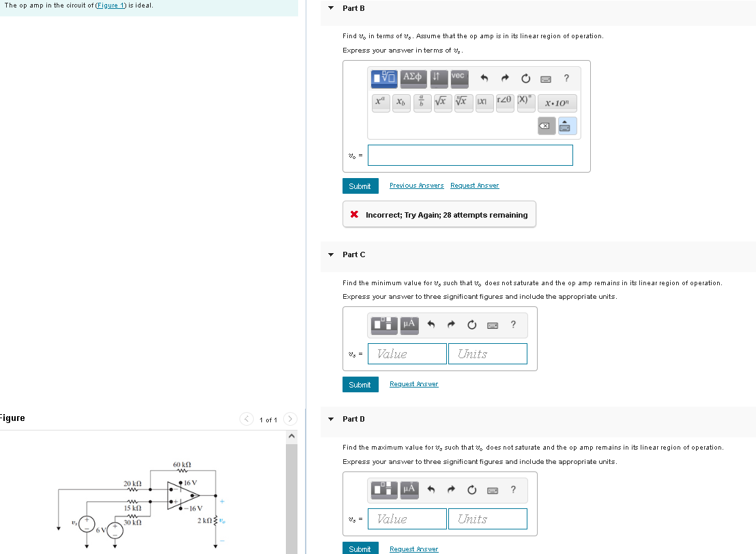The image size is (756, 554).
Task: Collapse the Part B section
Action: tap(331, 8)
